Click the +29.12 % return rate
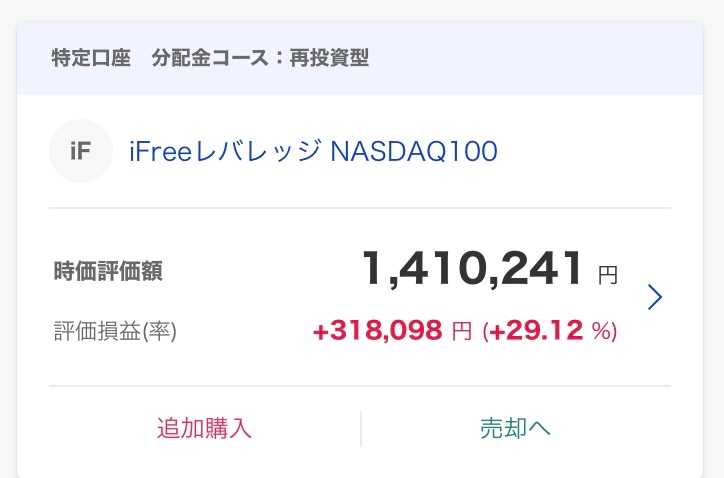 point(550,331)
